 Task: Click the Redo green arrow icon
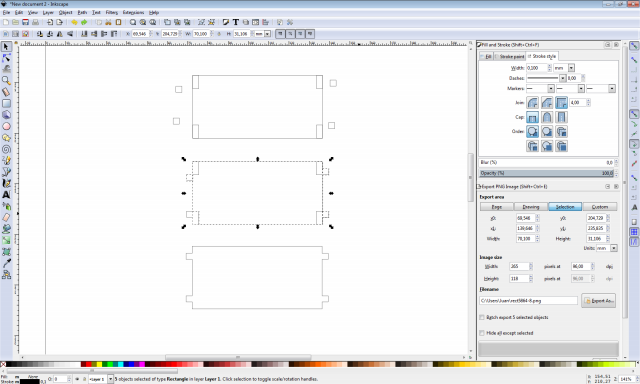point(84,22)
